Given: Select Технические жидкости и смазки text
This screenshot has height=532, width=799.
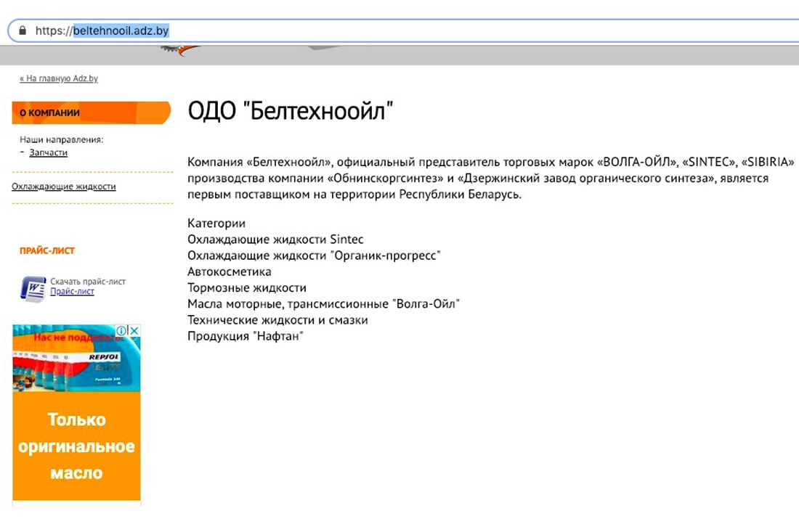Looking at the screenshot, I should (277, 320).
